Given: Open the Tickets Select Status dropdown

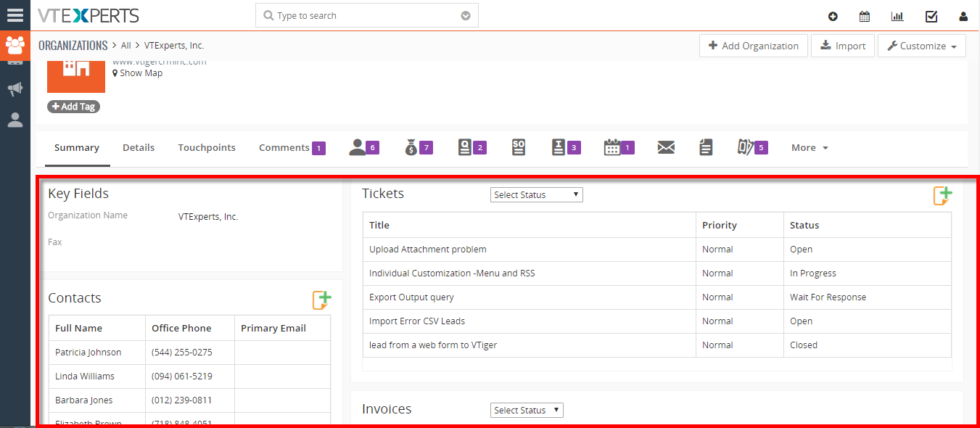Looking at the screenshot, I should pos(537,194).
